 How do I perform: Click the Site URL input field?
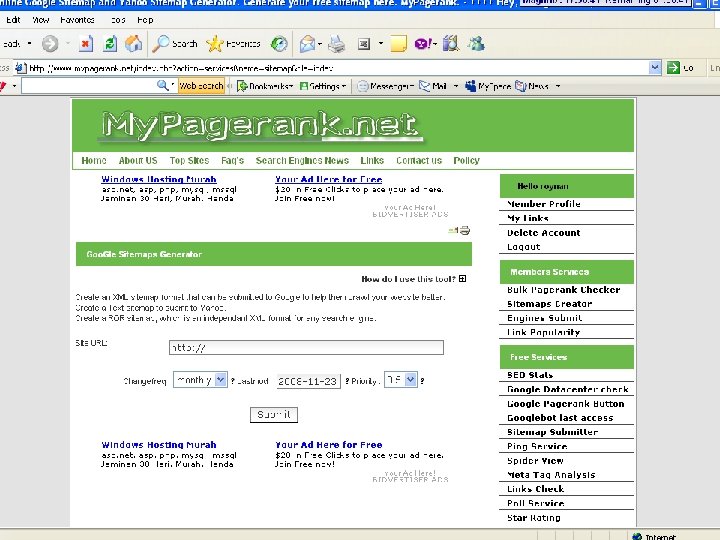tap(306, 347)
